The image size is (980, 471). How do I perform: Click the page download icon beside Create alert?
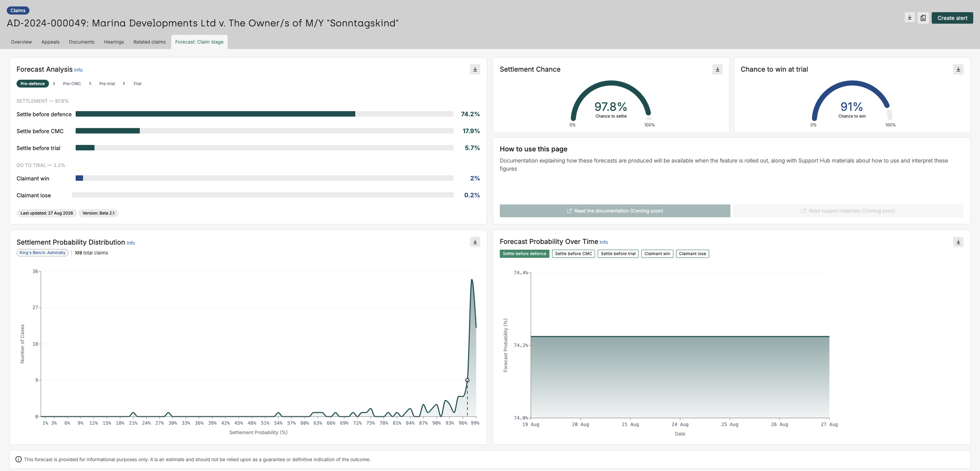point(909,18)
